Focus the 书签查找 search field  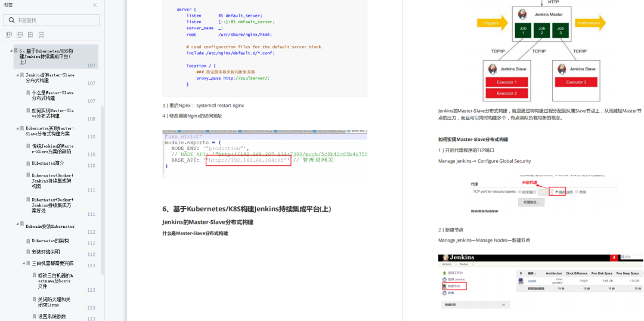click(51, 20)
